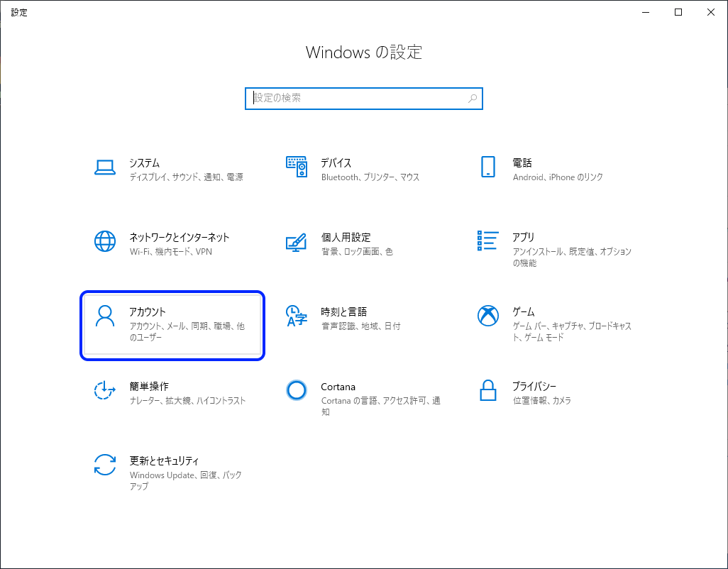Open the ネットワークとインターネット globe icon

click(x=105, y=241)
